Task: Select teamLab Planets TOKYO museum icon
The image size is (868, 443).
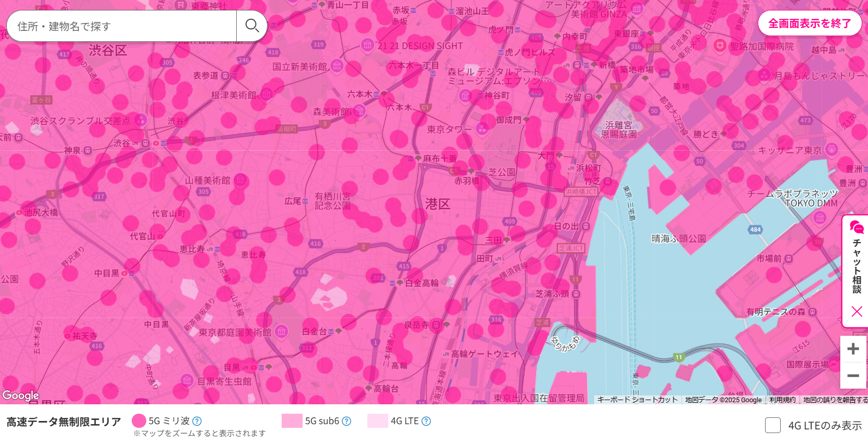Action: click(819, 218)
